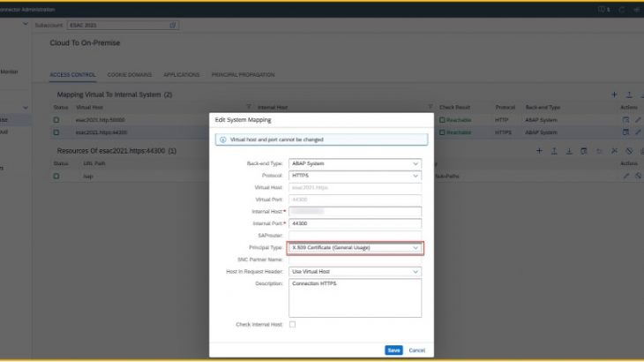Click the undo-arrow icon in Resources toolbar

click(x=599, y=151)
